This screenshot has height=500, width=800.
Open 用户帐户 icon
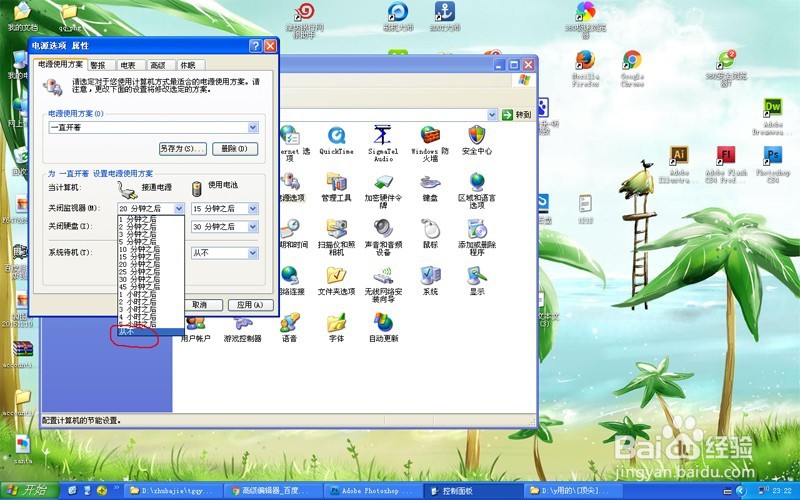[196, 330]
